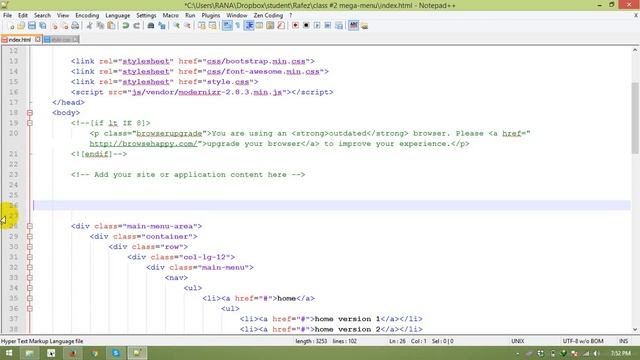Image resolution: width=640 pixels, height=360 pixels.
Task: Open the Function List icon
Action: (x=281, y=26)
